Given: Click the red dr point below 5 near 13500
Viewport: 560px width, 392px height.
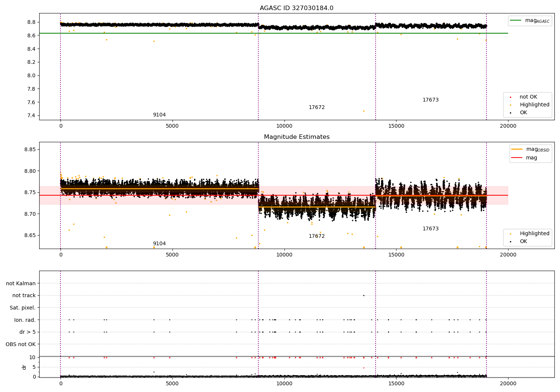Looking at the screenshot, I should tap(364, 368).
